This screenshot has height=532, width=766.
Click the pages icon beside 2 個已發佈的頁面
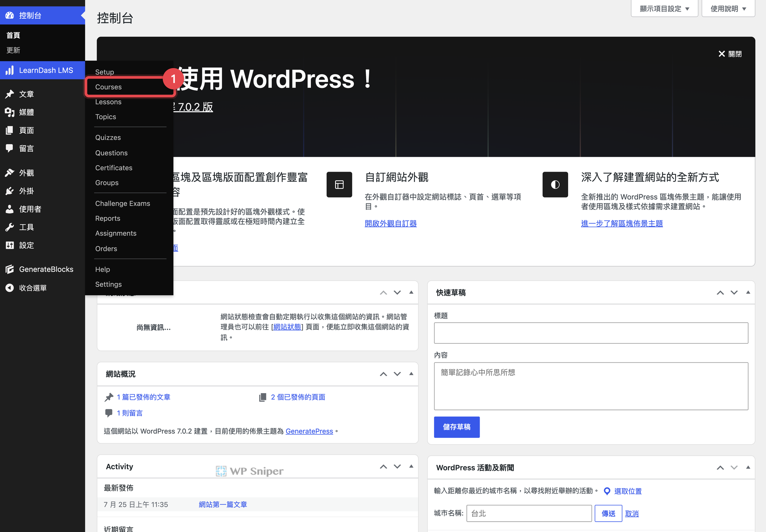[263, 397]
